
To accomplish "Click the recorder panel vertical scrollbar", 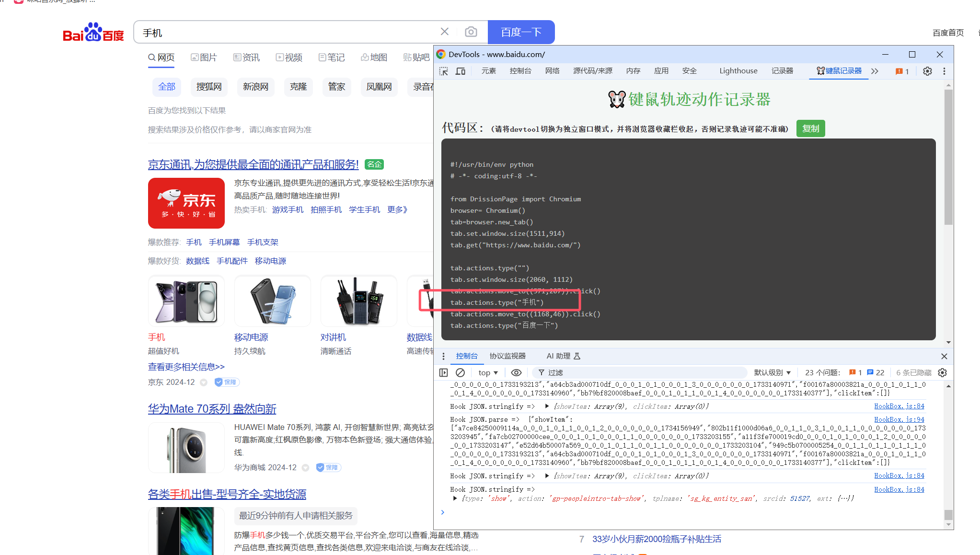I will 948,157.
